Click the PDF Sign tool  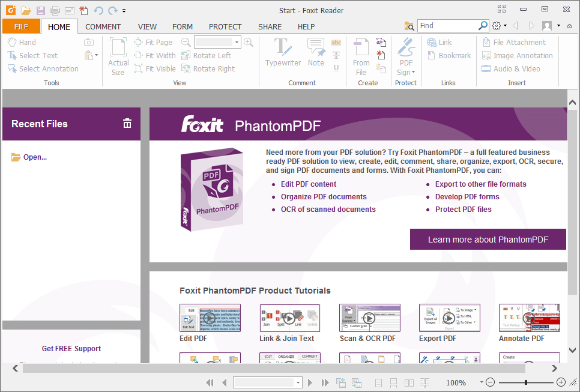click(406, 57)
